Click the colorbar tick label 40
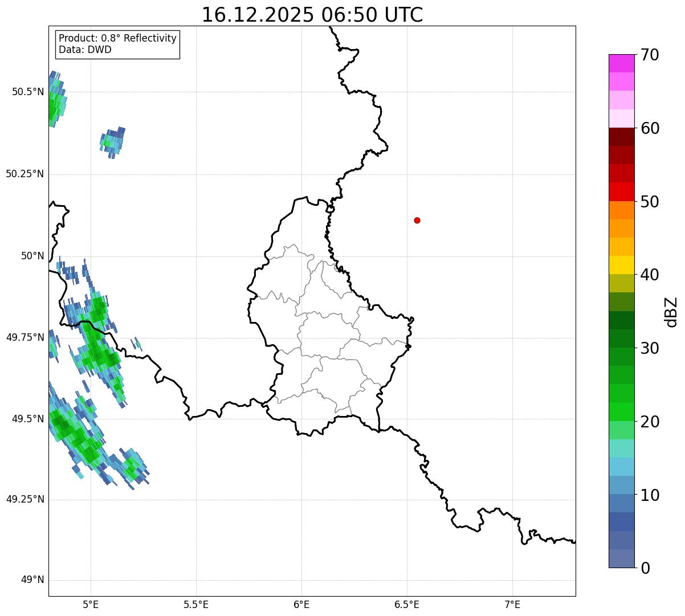The width and height of the screenshot is (685, 616). pos(650,275)
